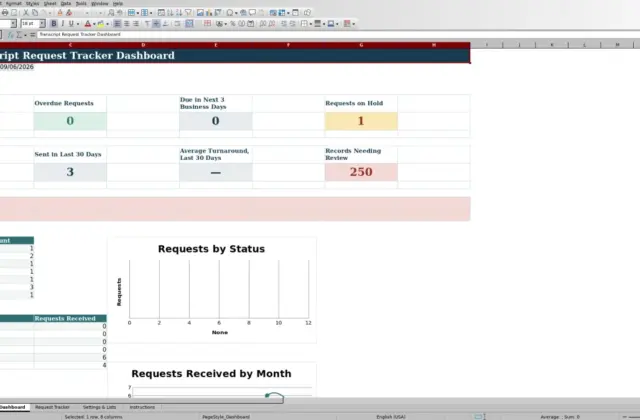Click the Copy icon

pos(35,12)
